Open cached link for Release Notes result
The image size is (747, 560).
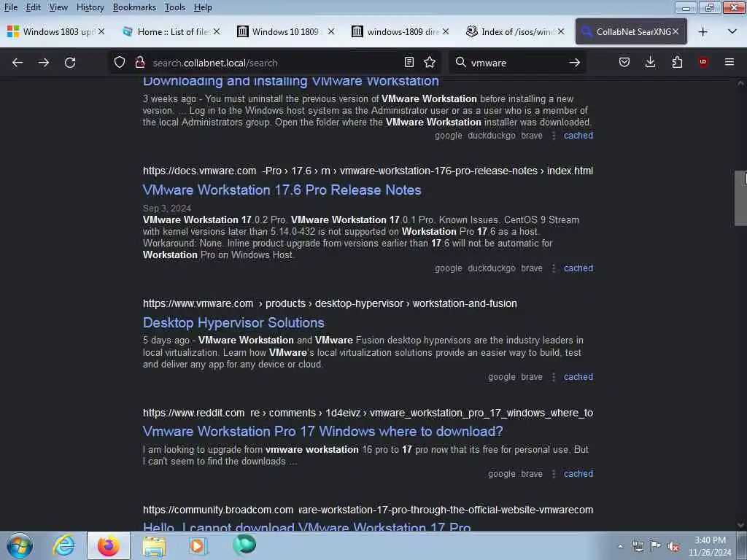click(x=578, y=268)
